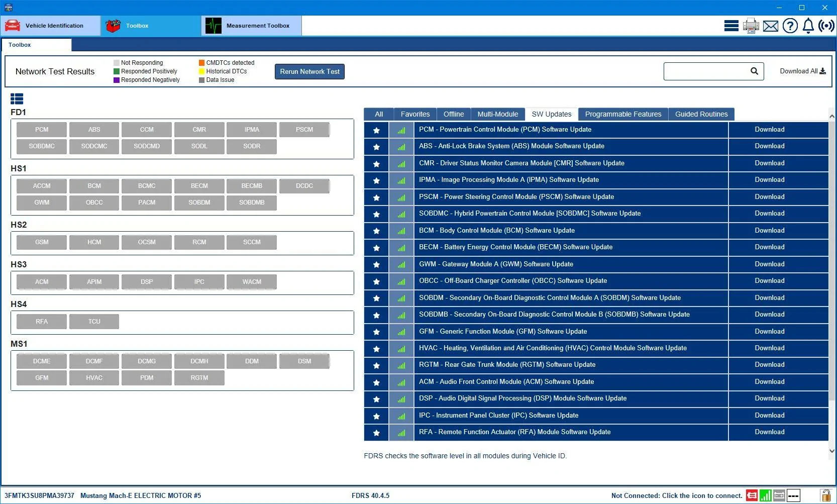
Task: Click the signal icon on the BECM row
Action: click(401, 248)
